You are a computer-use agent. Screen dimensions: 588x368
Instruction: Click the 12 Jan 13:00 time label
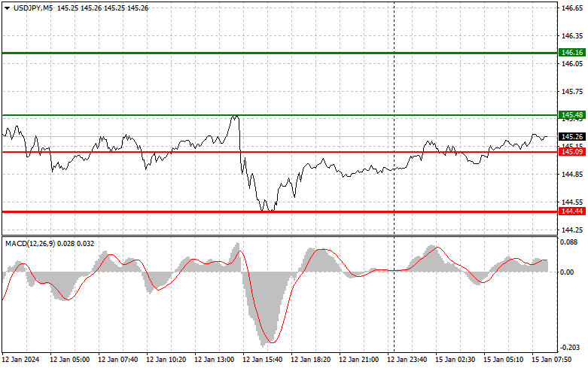(214, 360)
